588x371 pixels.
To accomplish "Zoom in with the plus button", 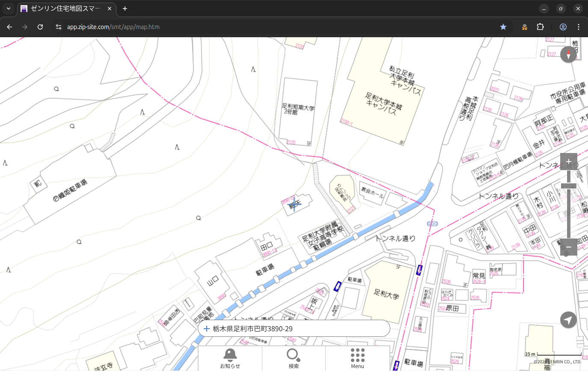I will (568, 162).
